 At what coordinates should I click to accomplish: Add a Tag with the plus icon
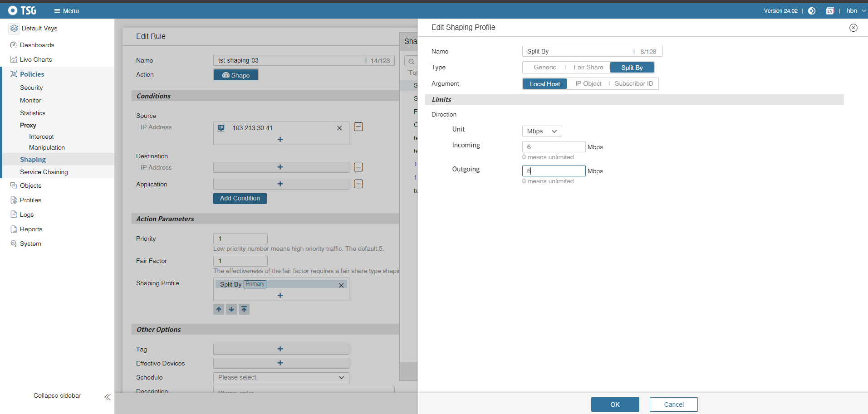coord(280,349)
